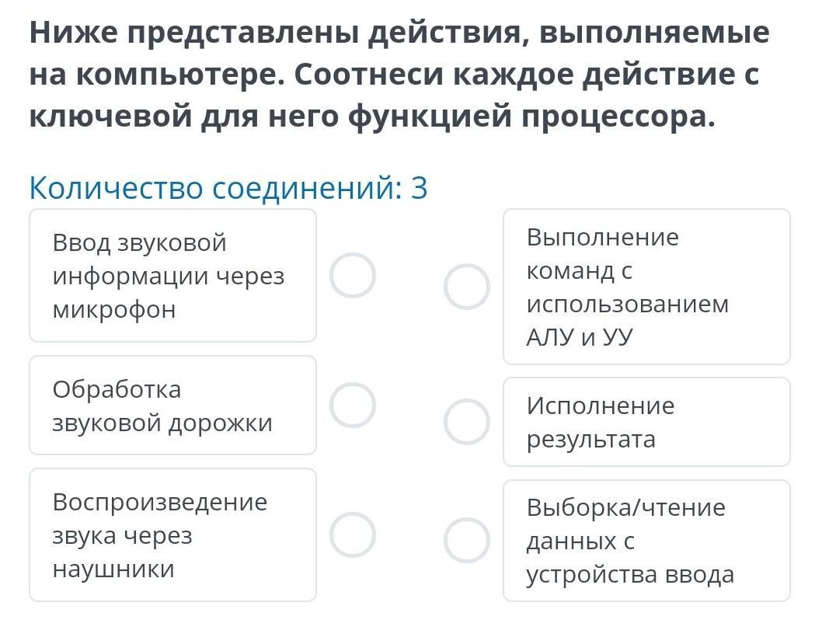
Task: Click the 'Исполнение результата' card
Action: pyautogui.click(x=646, y=422)
